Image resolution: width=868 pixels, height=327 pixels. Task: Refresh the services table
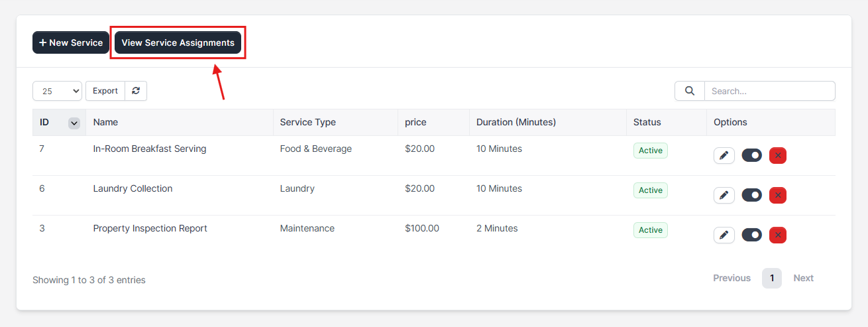click(x=136, y=91)
